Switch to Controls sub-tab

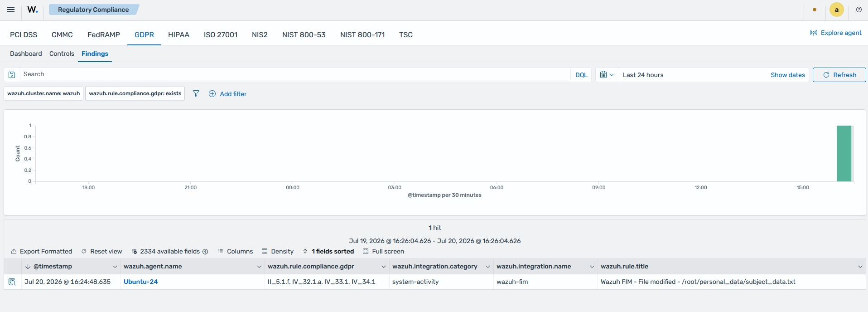pyautogui.click(x=62, y=54)
